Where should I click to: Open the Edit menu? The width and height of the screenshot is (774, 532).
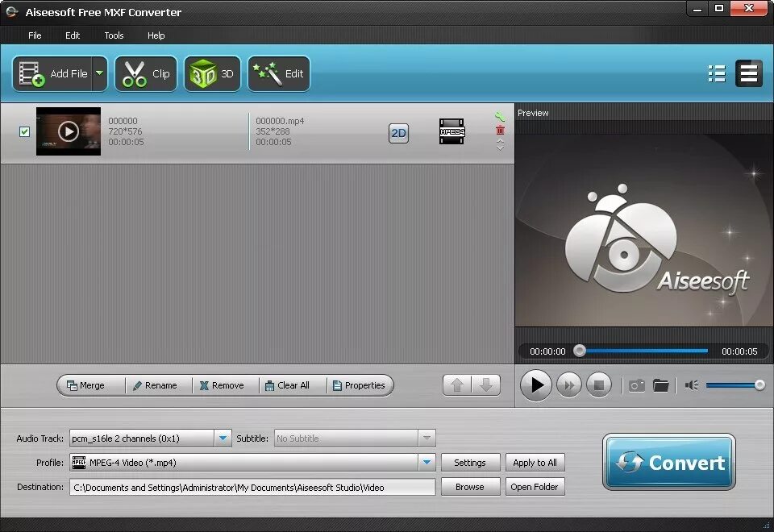click(73, 35)
